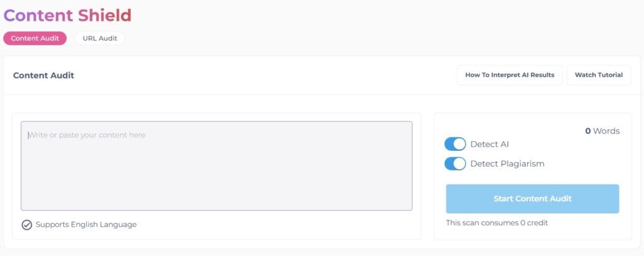This screenshot has width=644, height=256.
Task: Click the white knob of Detect Plagiarism switch
Action: pyautogui.click(x=460, y=164)
